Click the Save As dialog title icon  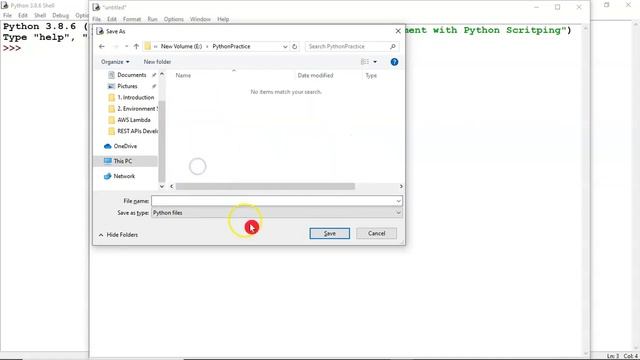[100, 31]
